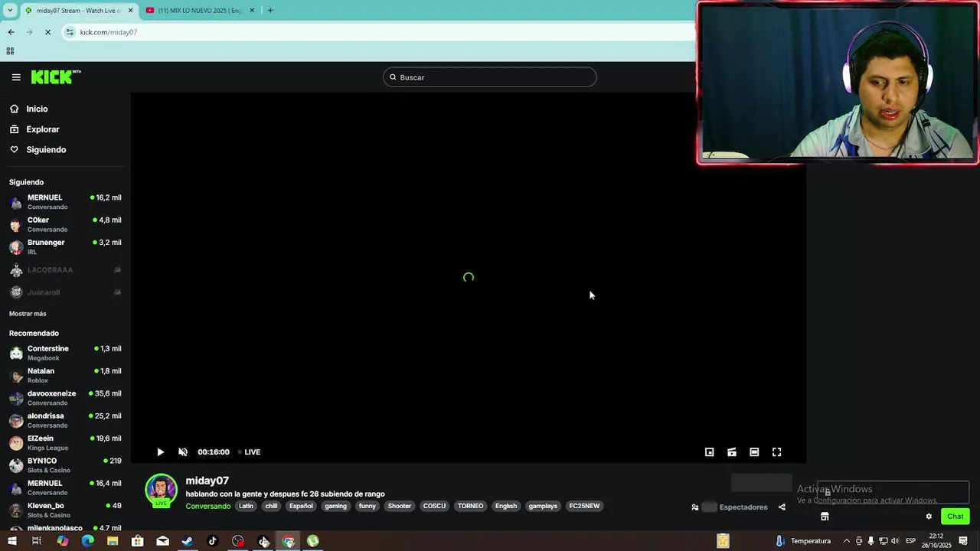Open recommended channel Conterstine
This screenshot has width=980, height=551.
pyautogui.click(x=65, y=353)
